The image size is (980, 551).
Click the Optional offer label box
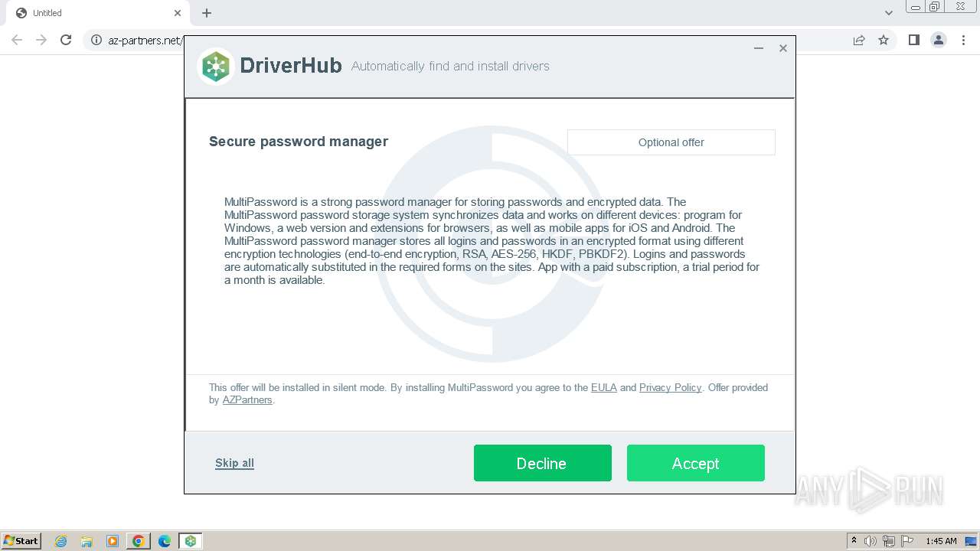point(671,142)
